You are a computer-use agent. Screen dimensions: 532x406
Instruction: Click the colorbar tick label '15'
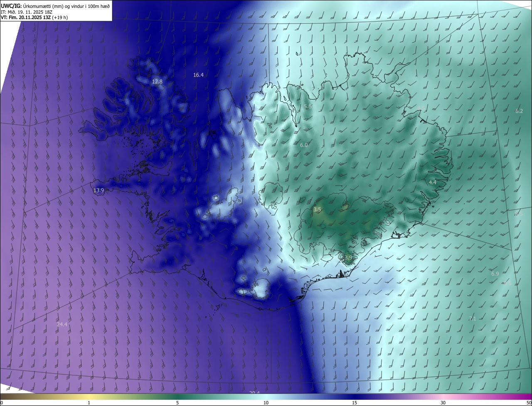(355, 403)
